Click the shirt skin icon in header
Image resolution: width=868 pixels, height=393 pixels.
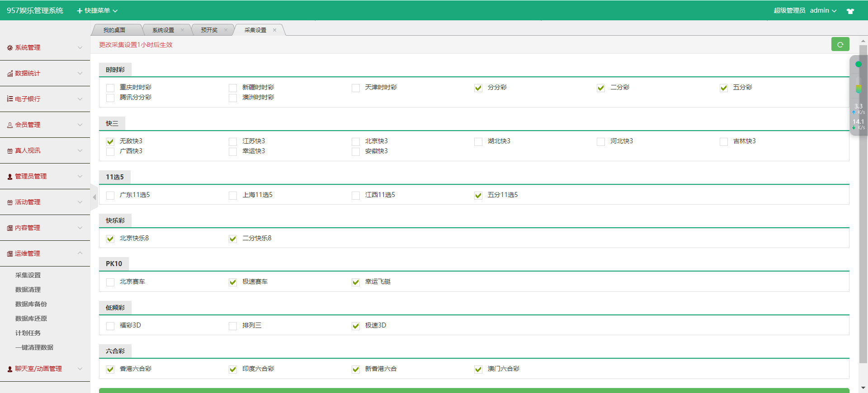pos(850,11)
